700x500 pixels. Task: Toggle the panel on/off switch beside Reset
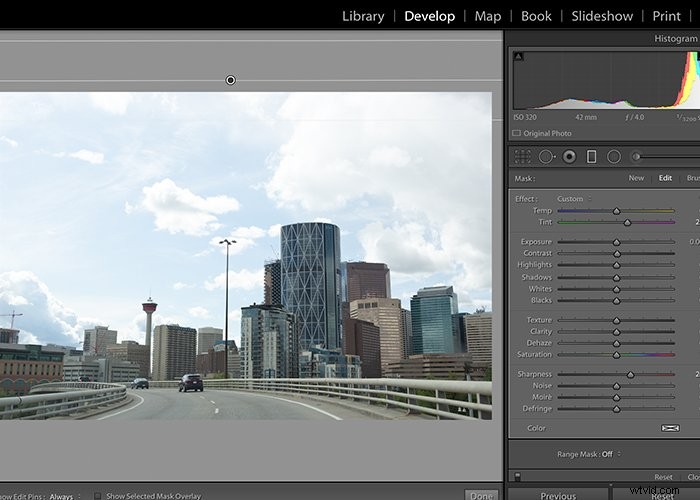[x=517, y=476]
